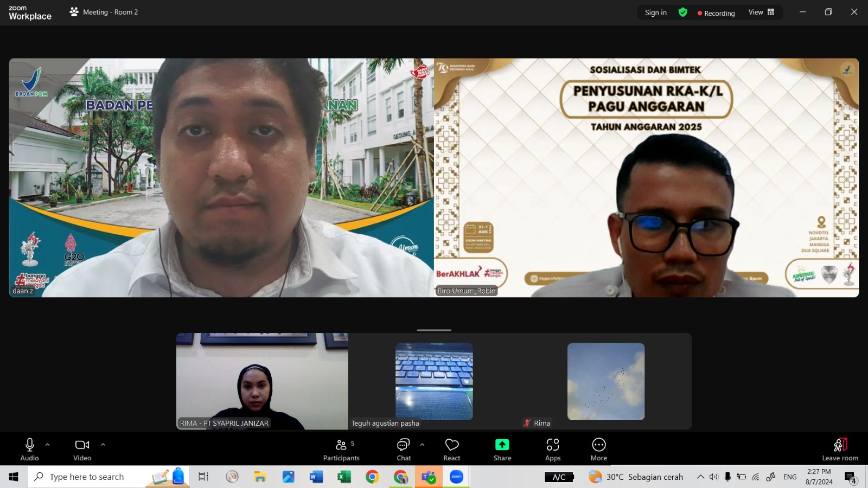Image resolution: width=868 pixels, height=488 pixels.
Task: Click the gallery divider handle above thumbnails
Action: (x=434, y=330)
